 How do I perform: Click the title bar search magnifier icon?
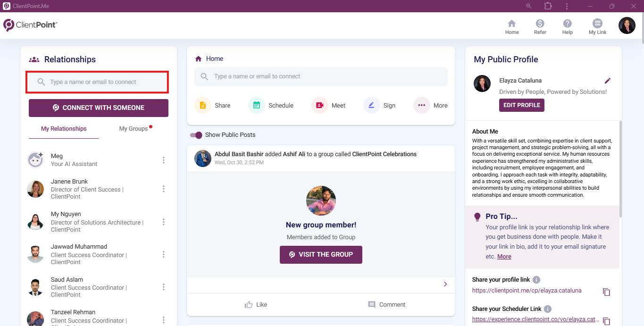click(x=528, y=6)
